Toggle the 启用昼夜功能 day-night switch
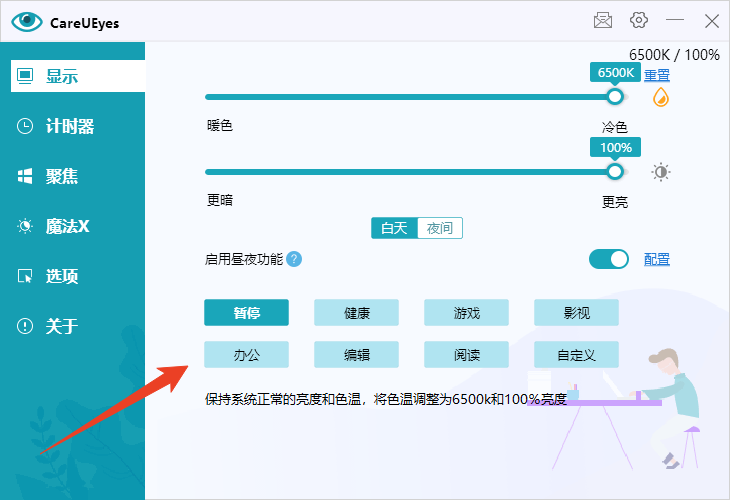This screenshot has height=500, width=730. pyautogui.click(x=609, y=260)
